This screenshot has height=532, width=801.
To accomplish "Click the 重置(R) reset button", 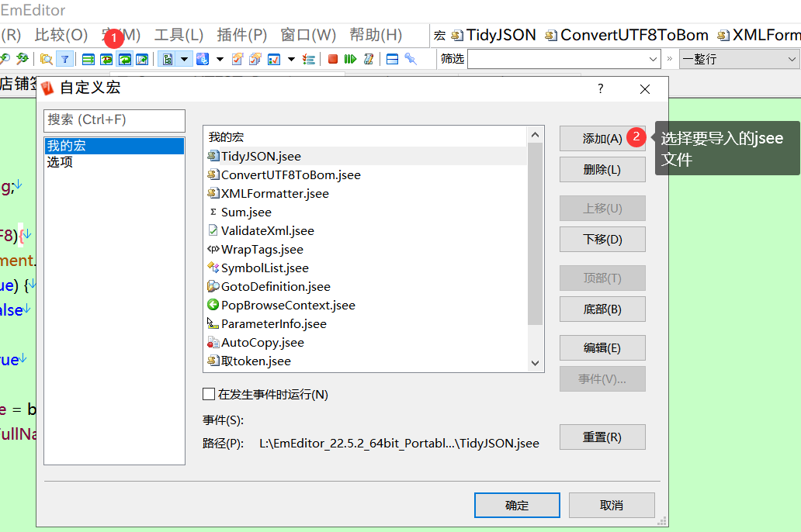I will coord(602,437).
